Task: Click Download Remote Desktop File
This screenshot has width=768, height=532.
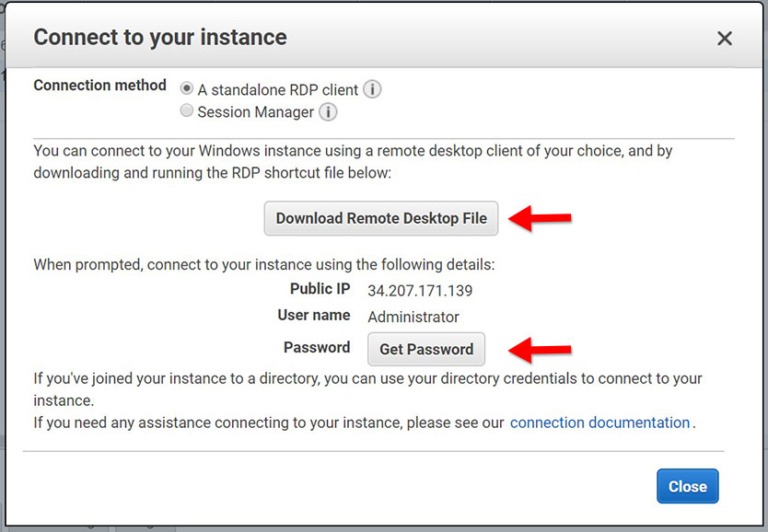Action: 380,218
